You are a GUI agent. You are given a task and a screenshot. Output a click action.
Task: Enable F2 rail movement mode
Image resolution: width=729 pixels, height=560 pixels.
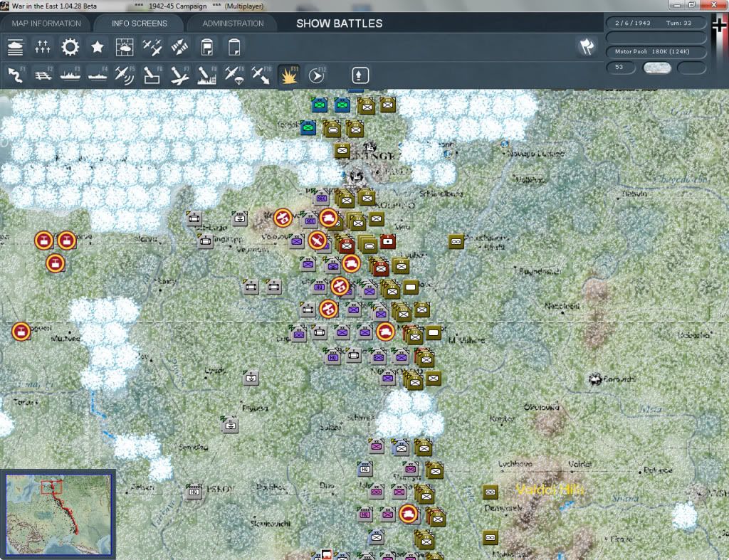tap(43, 75)
